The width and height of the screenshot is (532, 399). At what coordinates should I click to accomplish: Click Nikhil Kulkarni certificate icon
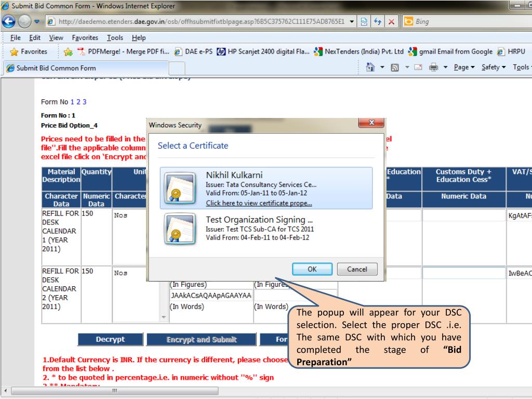tap(180, 188)
